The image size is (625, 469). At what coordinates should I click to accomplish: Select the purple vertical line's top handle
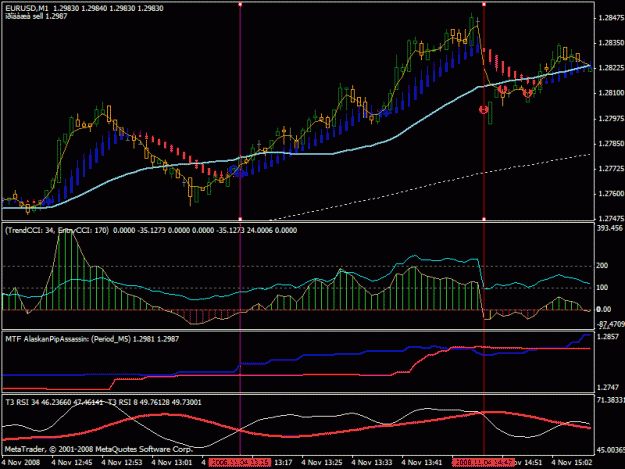click(240, 4)
